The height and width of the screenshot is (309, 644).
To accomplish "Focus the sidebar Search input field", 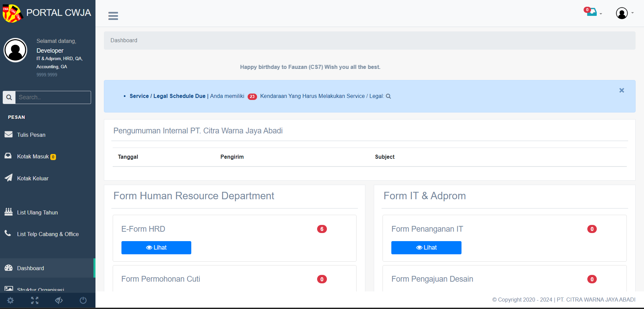I will [53, 97].
